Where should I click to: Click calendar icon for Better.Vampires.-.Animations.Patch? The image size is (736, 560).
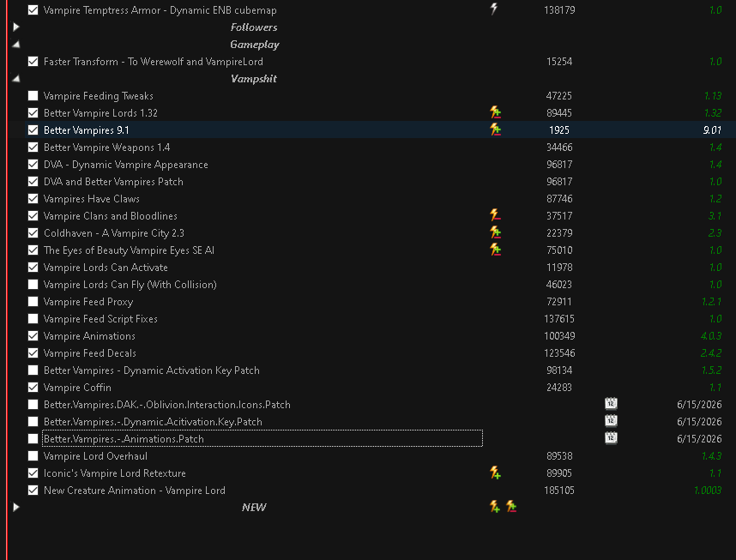[x=611, y=438]
